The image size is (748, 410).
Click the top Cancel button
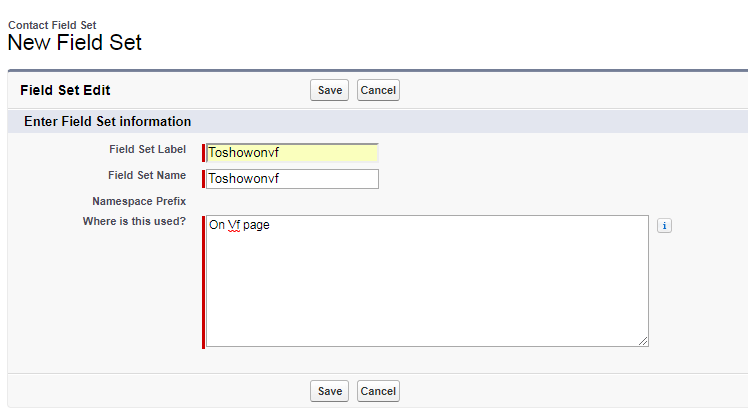coord(378,90)
